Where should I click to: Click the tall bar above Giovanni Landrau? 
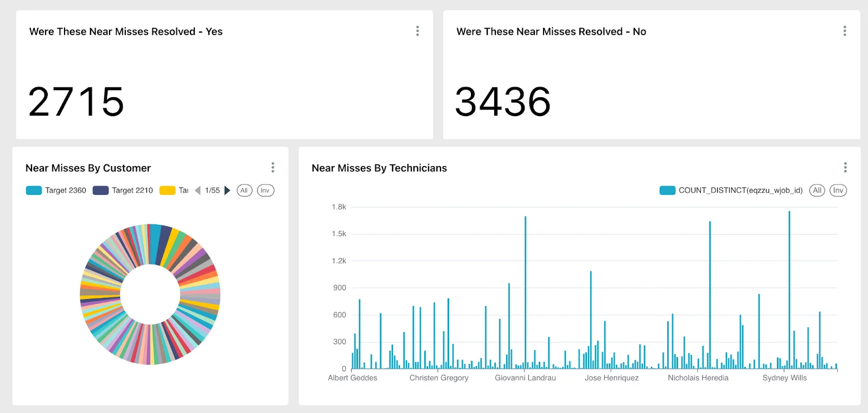click(525, 293)
